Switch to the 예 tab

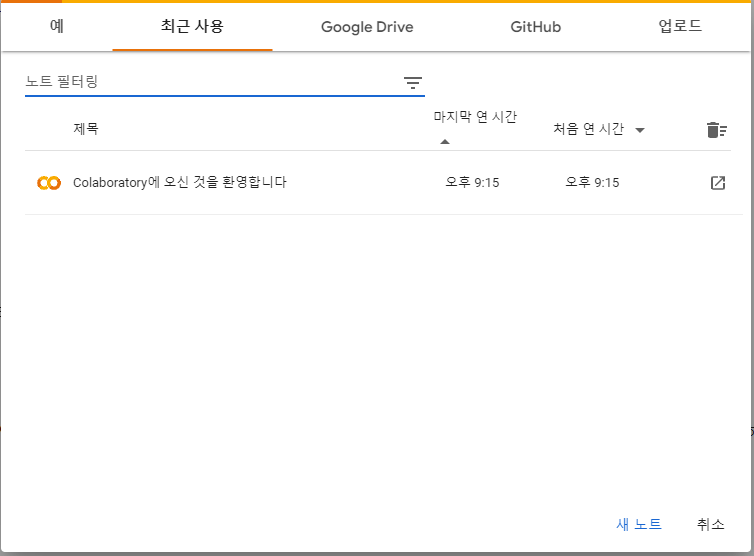[57, 26]
